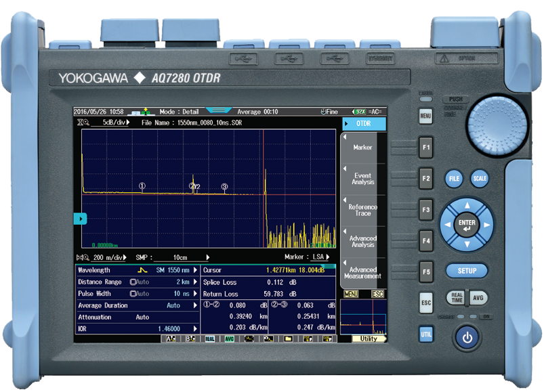This screenshot has height=392, width=544.
Task: Push the F1 function key
Action: click(x=426, y=148)
